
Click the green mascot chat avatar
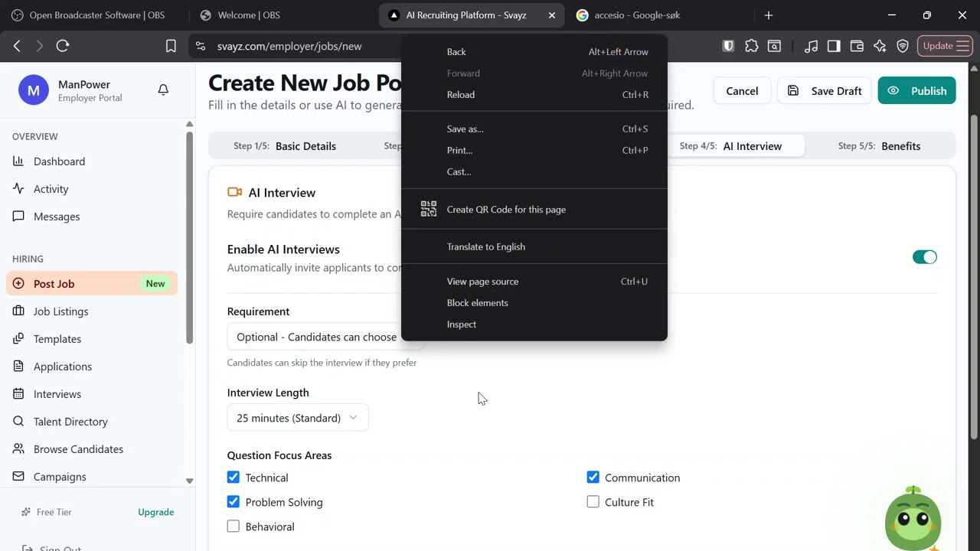tap(913, 520)
